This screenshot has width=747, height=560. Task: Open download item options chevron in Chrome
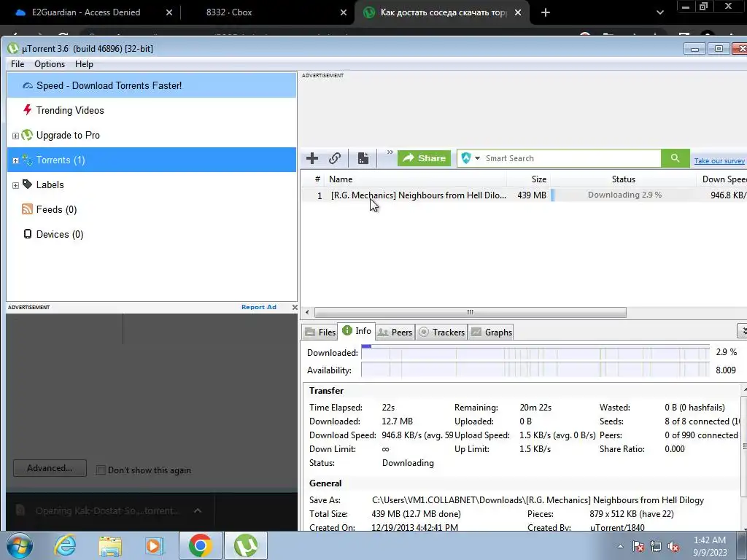pos(197,510)
